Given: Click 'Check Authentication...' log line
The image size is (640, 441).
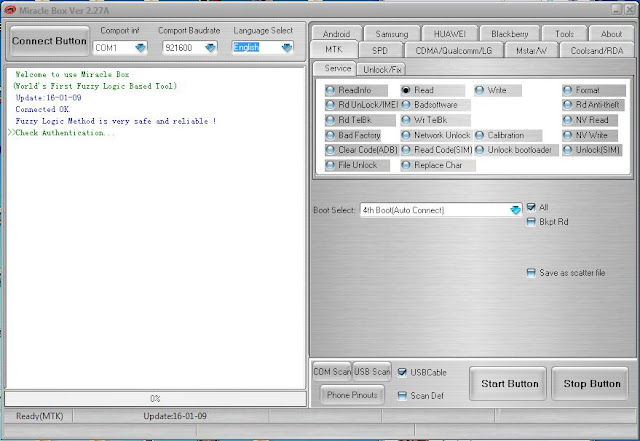Looking at the screenshot, I should [62, 133].
